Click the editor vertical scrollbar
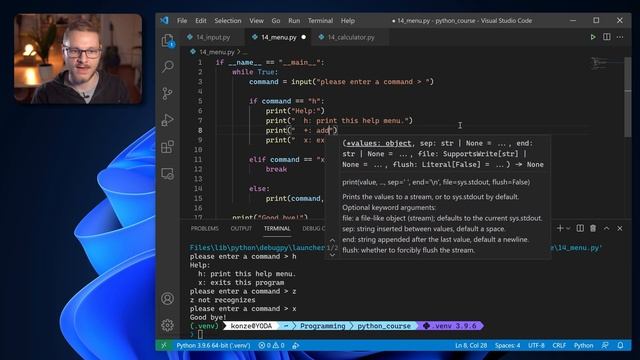This screenshot has width=640, height=360. tap(627, 97)
